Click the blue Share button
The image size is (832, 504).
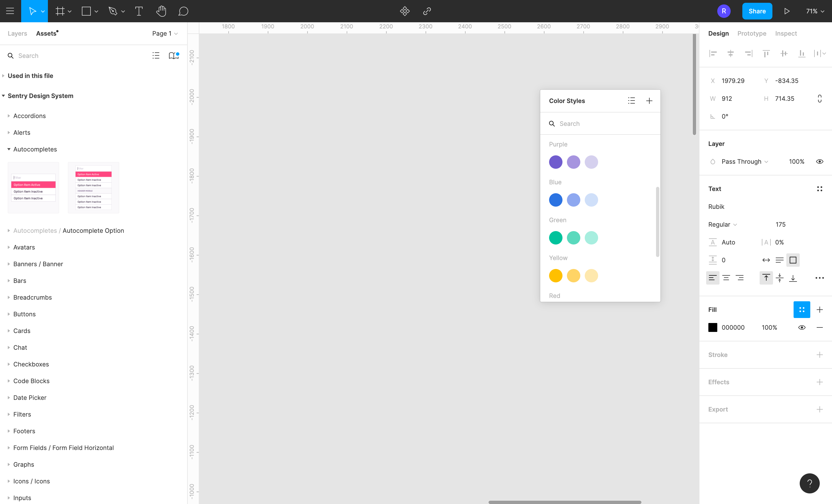tap(757, 11)
